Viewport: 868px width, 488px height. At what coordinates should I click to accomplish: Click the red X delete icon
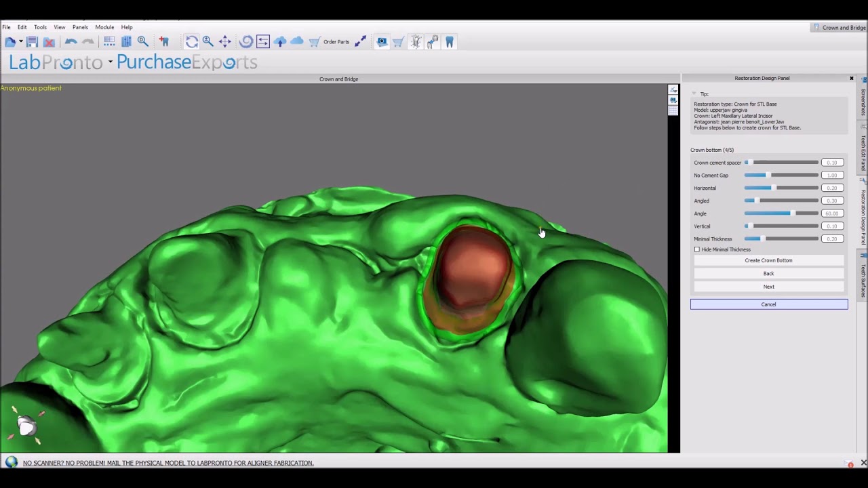49,42
